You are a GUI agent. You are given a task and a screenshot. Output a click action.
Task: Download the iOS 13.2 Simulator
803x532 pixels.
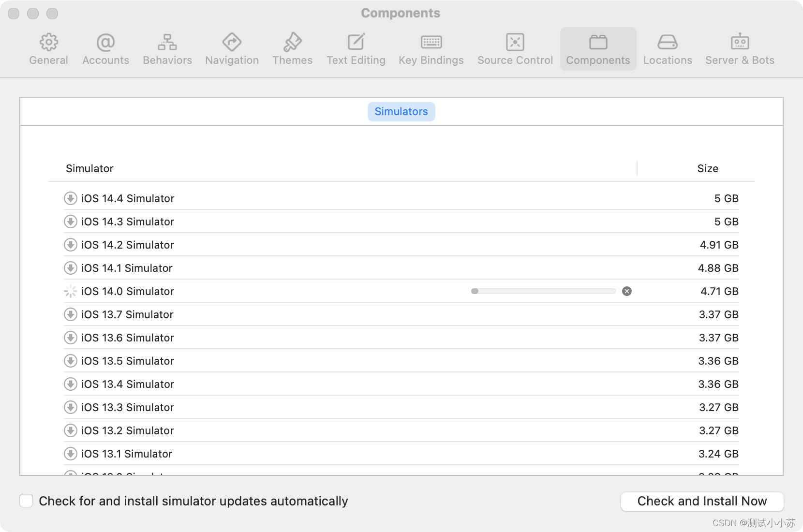pos(71,430)
